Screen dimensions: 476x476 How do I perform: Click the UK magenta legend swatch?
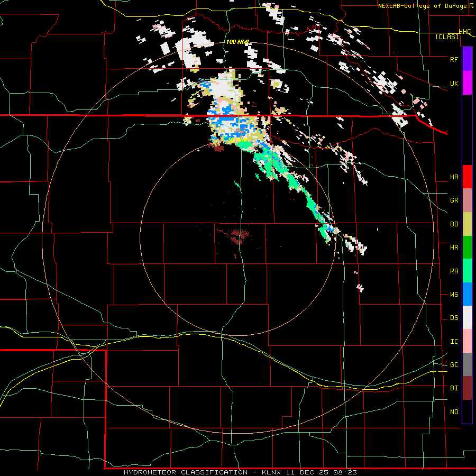pos(467,83)
